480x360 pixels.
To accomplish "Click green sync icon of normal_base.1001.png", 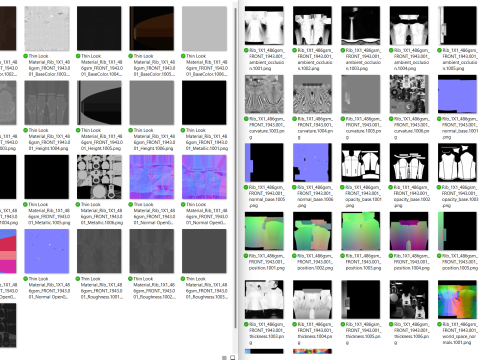I will click(x=440, y=119).
